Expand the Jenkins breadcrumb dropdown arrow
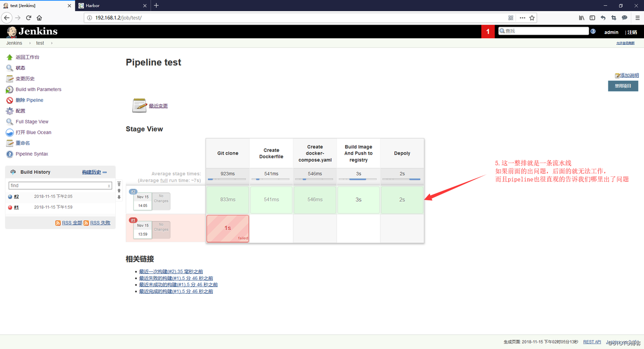Screen dimensions: 644x349 coord(30,43)
